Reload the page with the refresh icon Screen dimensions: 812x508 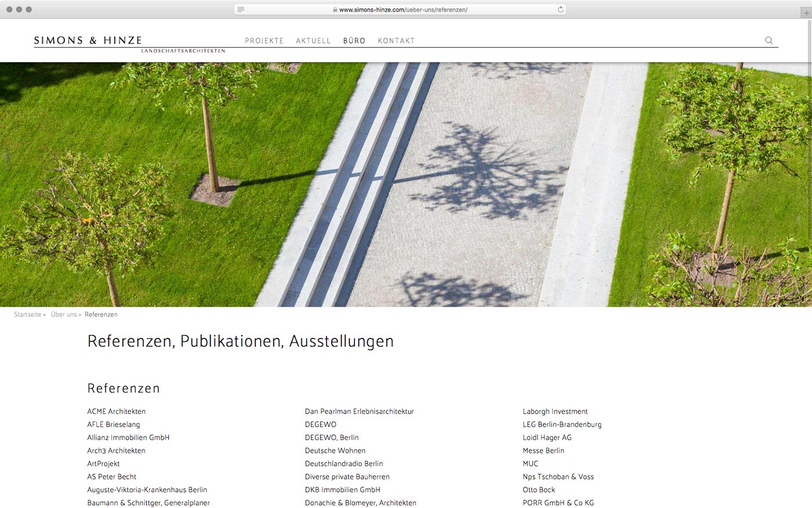(560, 9)
